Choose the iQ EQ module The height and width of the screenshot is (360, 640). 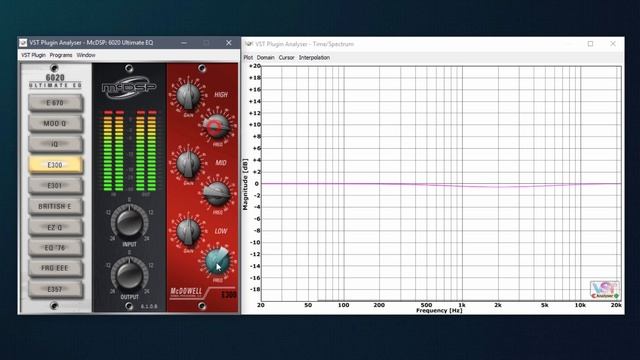click(x=56, y=144)
